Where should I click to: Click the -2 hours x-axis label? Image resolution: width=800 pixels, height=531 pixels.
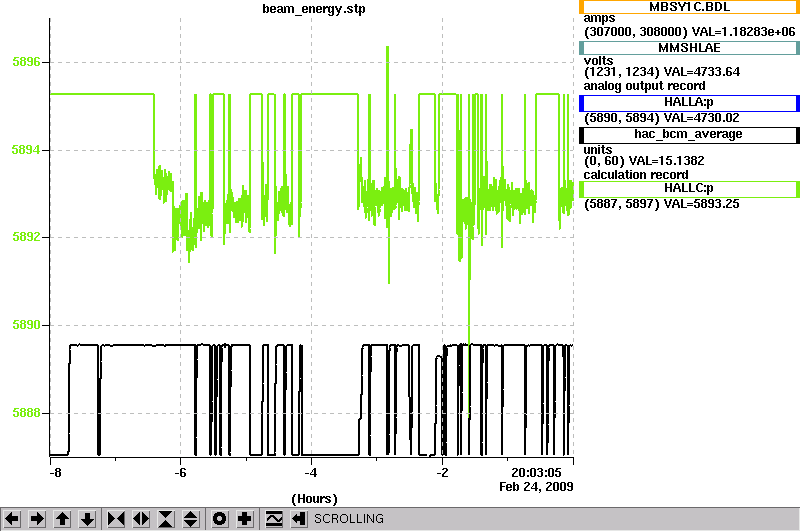click(x=442, y=473)
